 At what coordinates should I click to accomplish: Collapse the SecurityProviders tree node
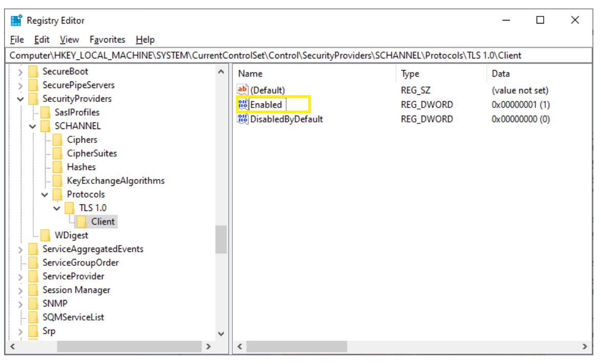[20, 98]
